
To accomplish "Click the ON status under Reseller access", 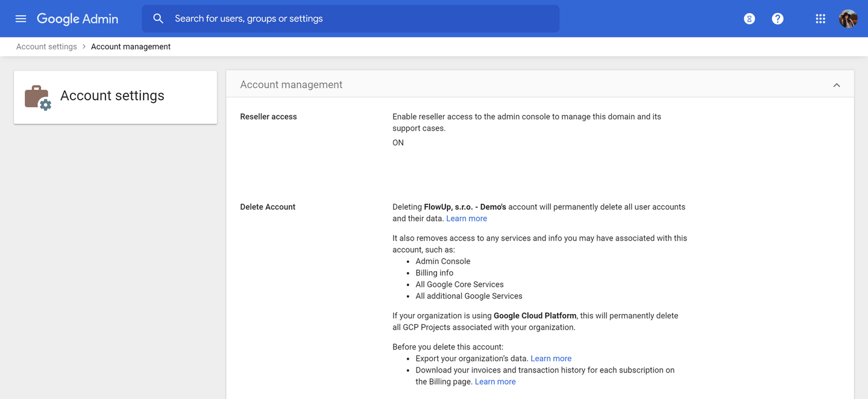I will (x=398, y=143).
